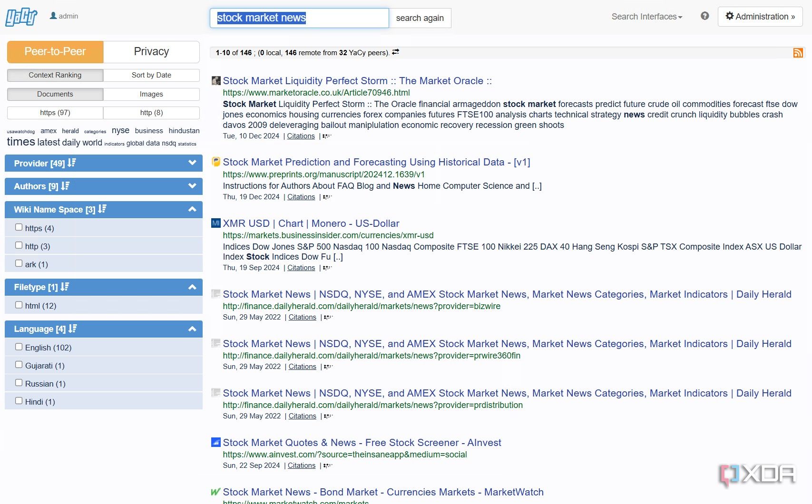Enable the Russian (1) language filter

click(19, 383)
